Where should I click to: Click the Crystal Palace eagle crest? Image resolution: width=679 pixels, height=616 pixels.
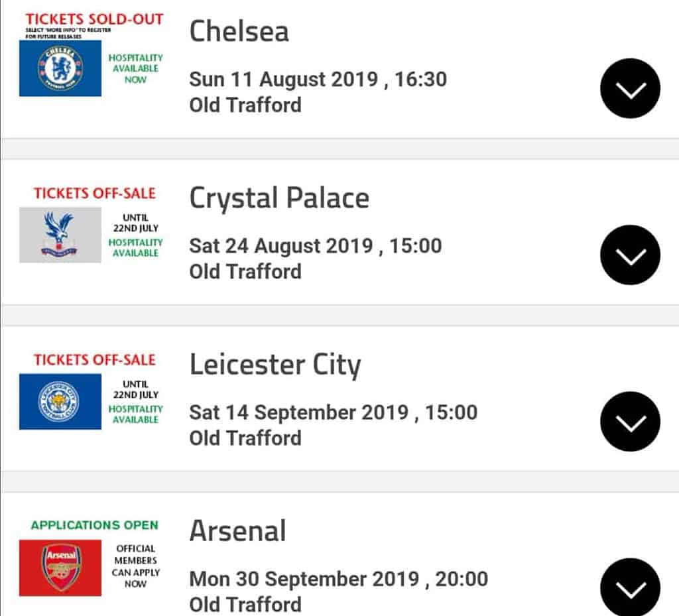click(60, 235)
